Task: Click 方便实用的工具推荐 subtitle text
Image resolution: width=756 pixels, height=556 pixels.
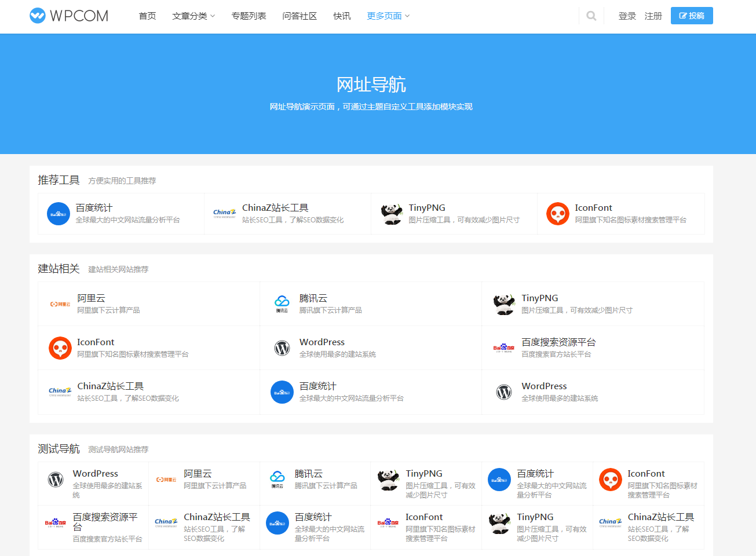Action: (122, 181)
